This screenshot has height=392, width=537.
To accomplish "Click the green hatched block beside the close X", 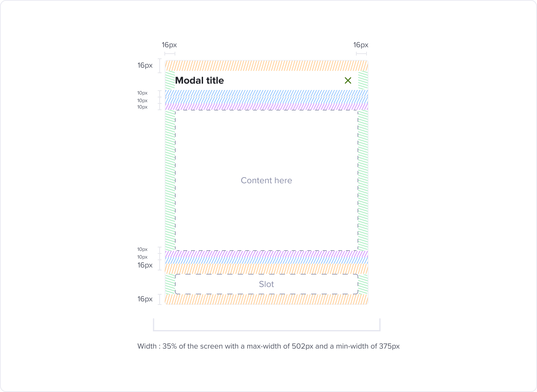I will [x=363, y=80].
